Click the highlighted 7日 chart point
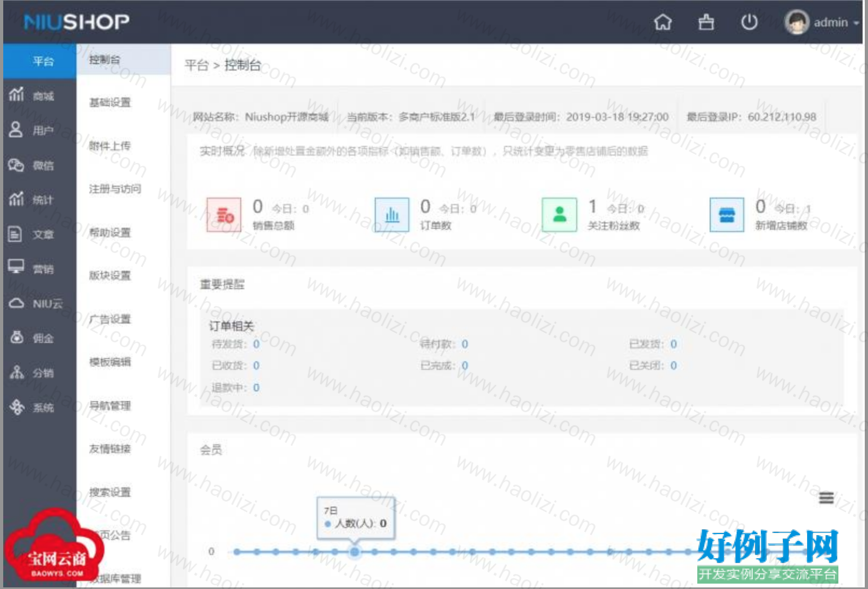Image resolution: width=868 pixels, height=589 pixels. [x=354, y=551]
